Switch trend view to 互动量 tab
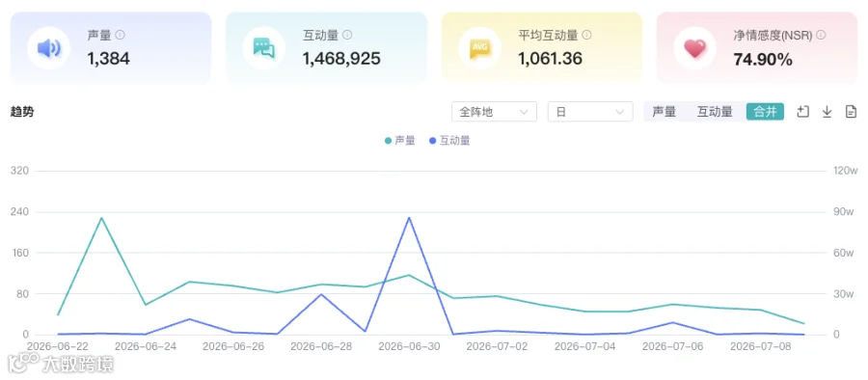Screen dimensions: 868x380 pyautogui.click(x=715, y=112)
